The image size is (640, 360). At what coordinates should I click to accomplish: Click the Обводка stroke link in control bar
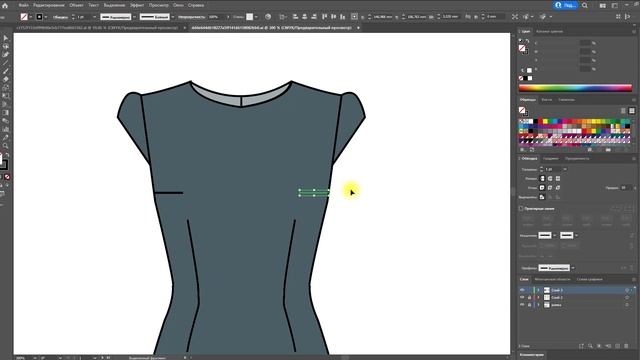point(60,17)
